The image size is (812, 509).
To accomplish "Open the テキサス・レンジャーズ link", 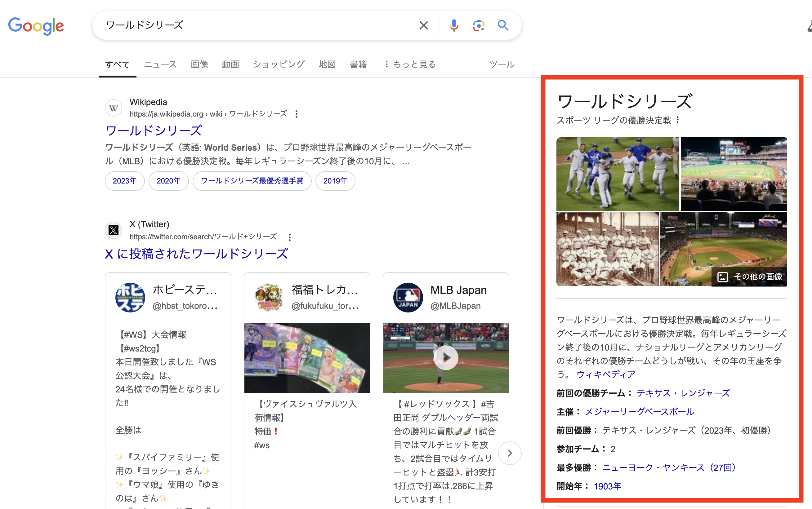I will click(683, 393).
